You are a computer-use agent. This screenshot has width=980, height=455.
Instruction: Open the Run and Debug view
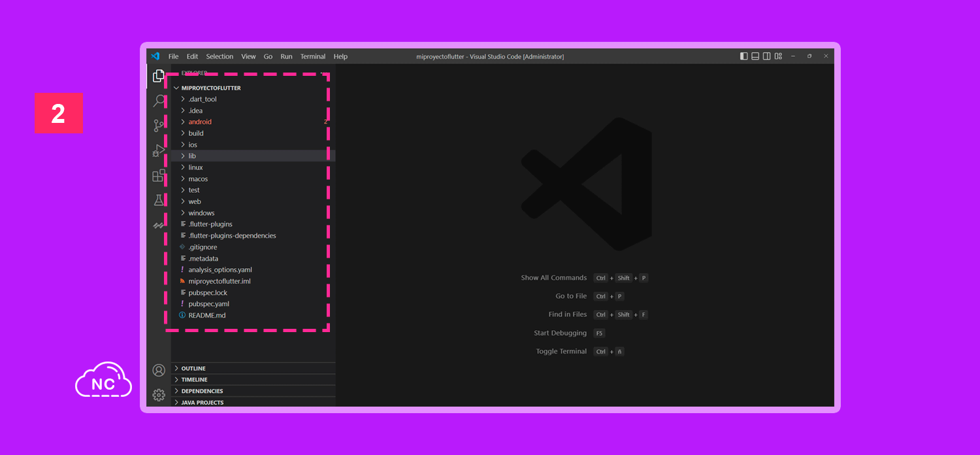[159, 150]
